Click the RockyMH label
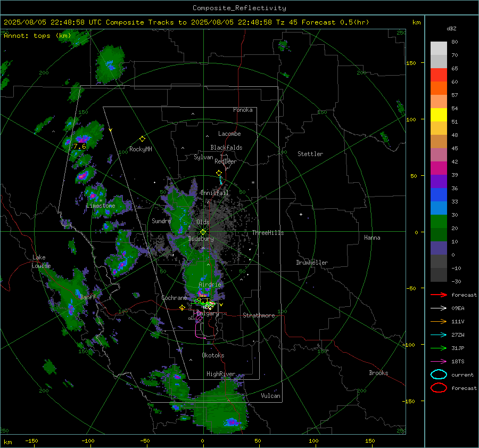This screenshot has width=479, height=448. tap(141, 149)
